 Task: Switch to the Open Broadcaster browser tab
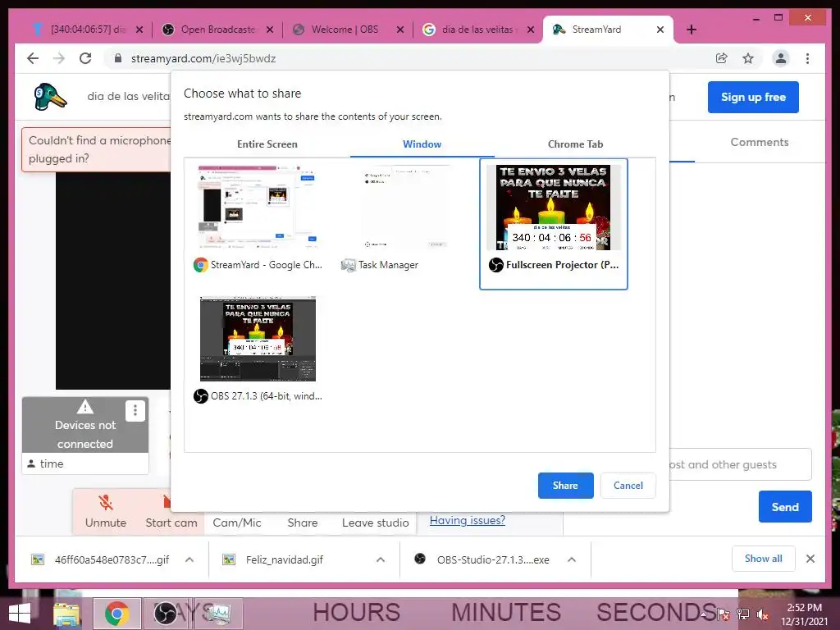[x=218, y=30]
